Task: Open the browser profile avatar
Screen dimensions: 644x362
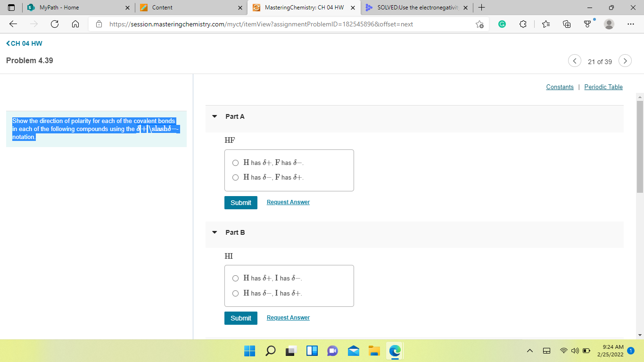Action: click(x=607, y=24)
